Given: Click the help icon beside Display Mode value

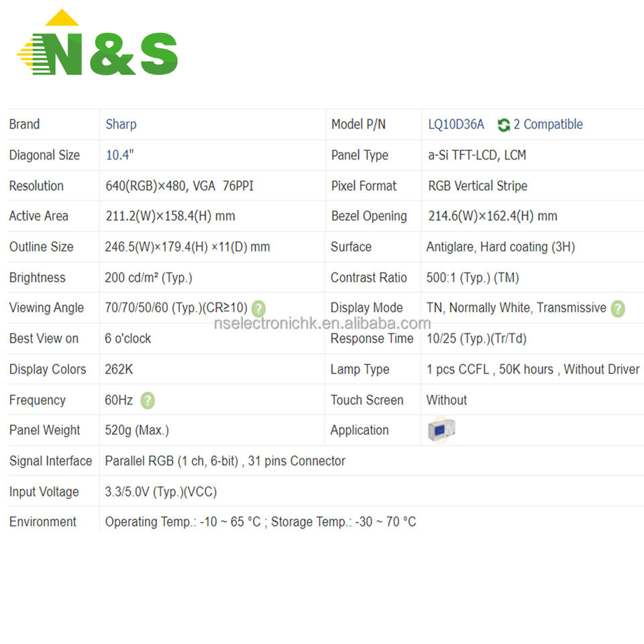Looking at the screenshot, I should 618,309.
